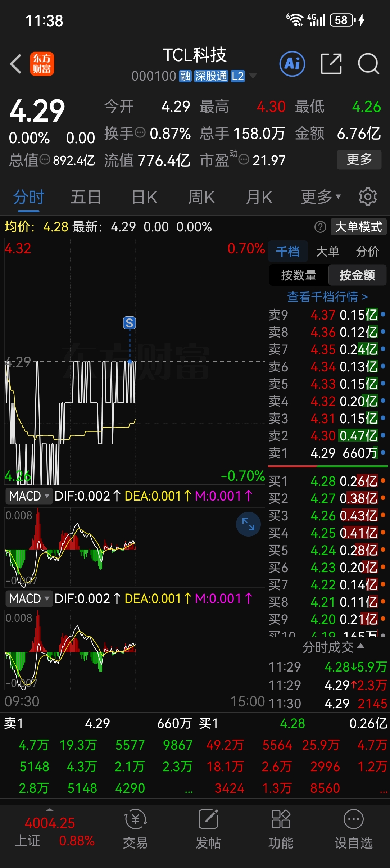Tap 设自选 add to watchlist

click(353, 829)
